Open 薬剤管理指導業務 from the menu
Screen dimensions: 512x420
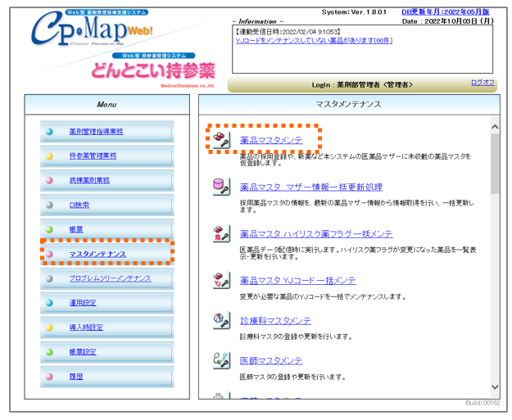click(x=96, y=131)
